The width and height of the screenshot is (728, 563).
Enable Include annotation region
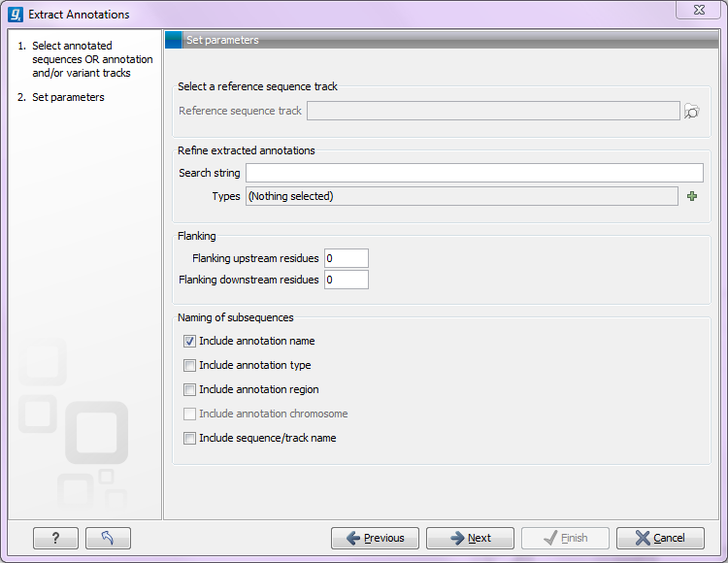point(189,389)
